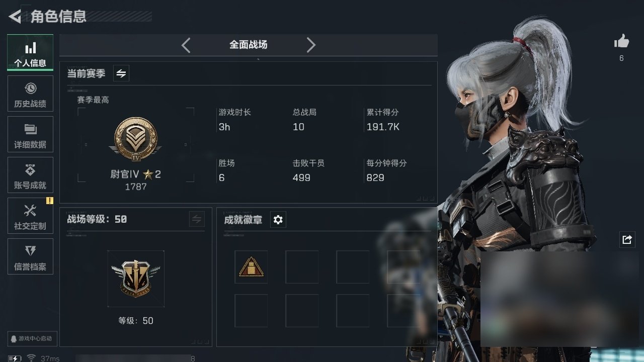
Task: Select the 个人信息 tab
Action: 30,53
